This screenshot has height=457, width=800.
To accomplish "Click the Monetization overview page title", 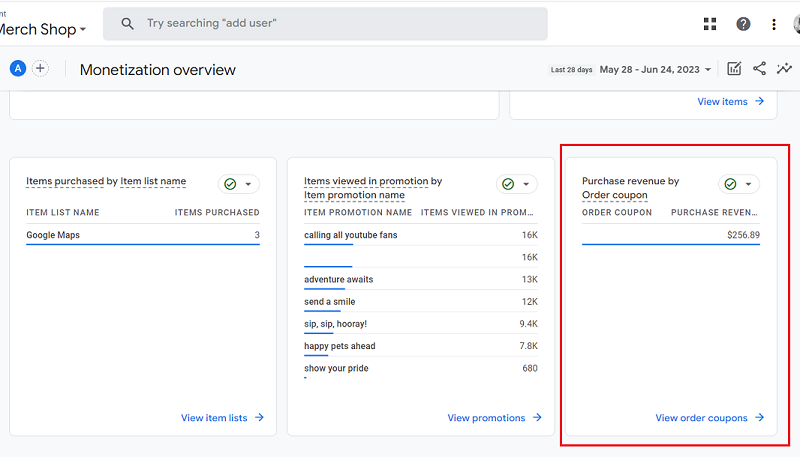I will coord(158,70).
